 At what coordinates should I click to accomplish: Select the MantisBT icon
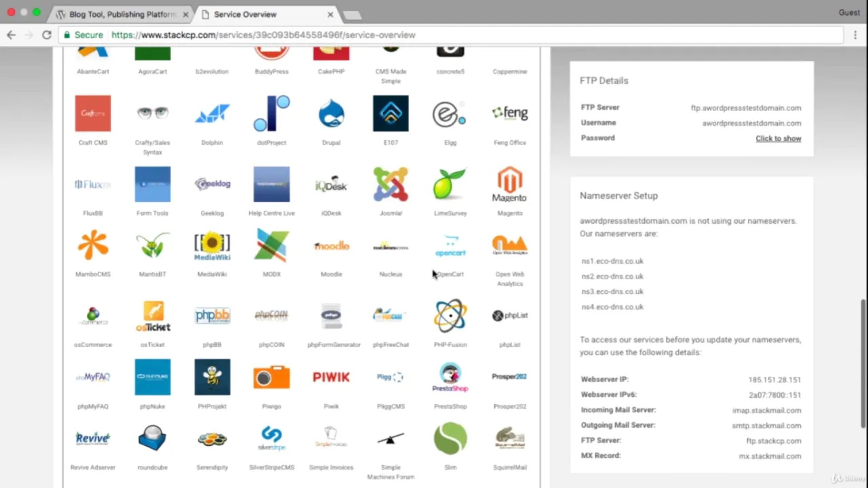coord(153,245)
